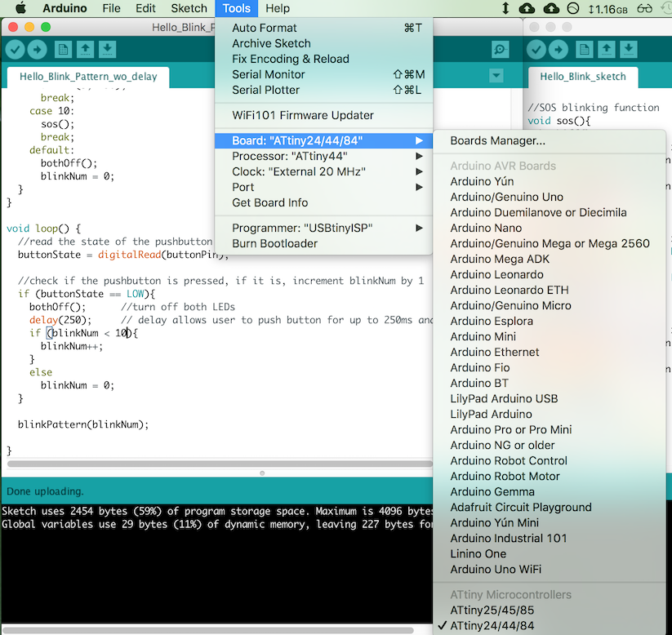Image resolution: width=672 pixels, height=635 pixels.
Task: Open the Help menu
Action: 278,8
